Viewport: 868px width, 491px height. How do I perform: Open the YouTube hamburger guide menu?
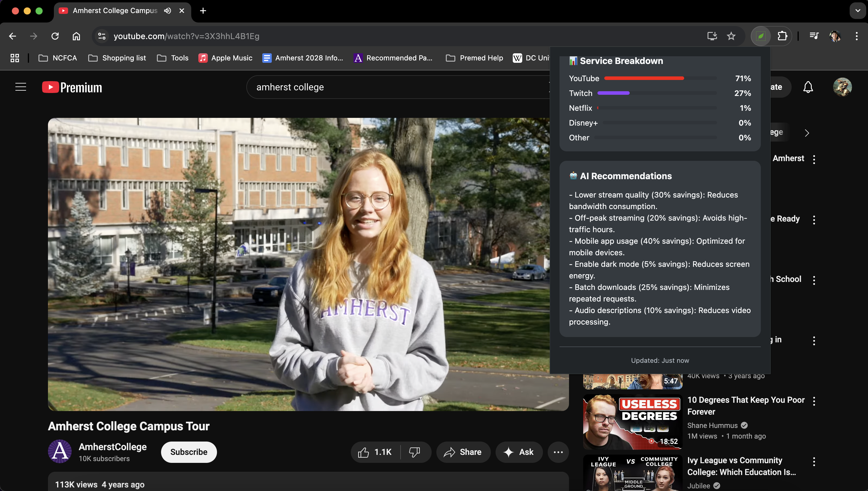coord(20,87)
